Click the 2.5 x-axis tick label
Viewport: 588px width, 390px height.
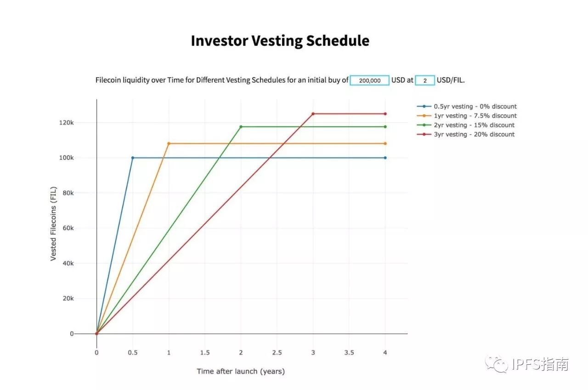(x=277, y=353)
